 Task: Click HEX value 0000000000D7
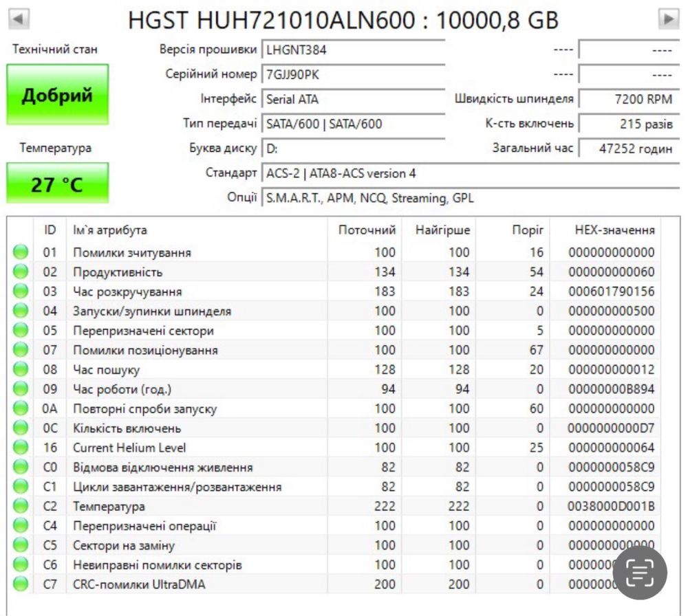(611, 428)
